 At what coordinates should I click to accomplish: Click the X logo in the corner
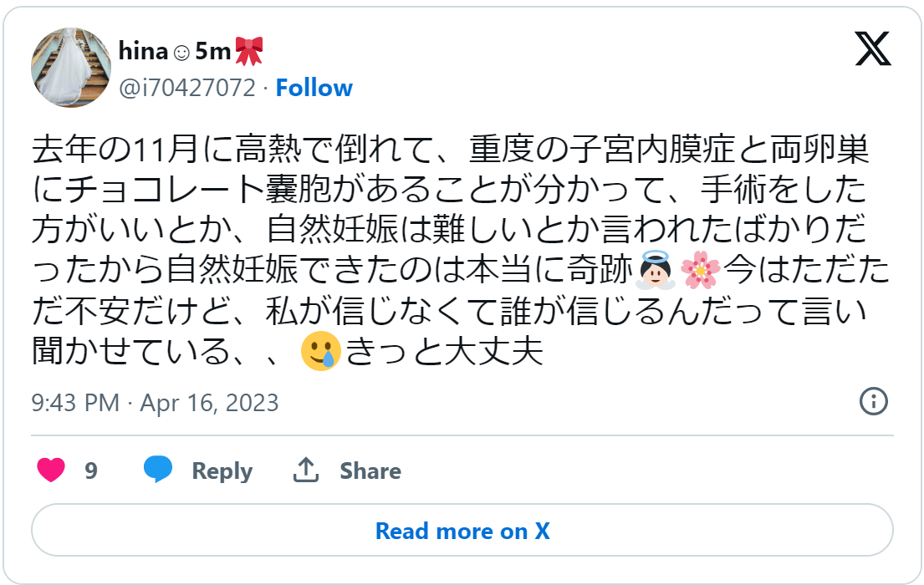coord(872,50)
